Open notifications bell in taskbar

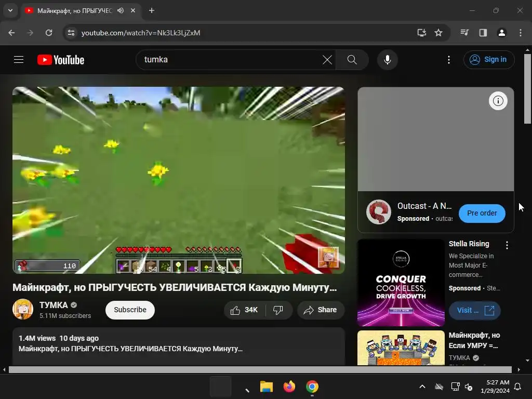coord(518,387)
